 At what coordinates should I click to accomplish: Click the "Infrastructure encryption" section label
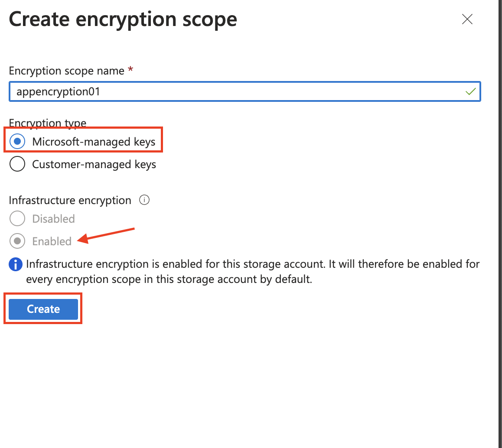(70, 200)
